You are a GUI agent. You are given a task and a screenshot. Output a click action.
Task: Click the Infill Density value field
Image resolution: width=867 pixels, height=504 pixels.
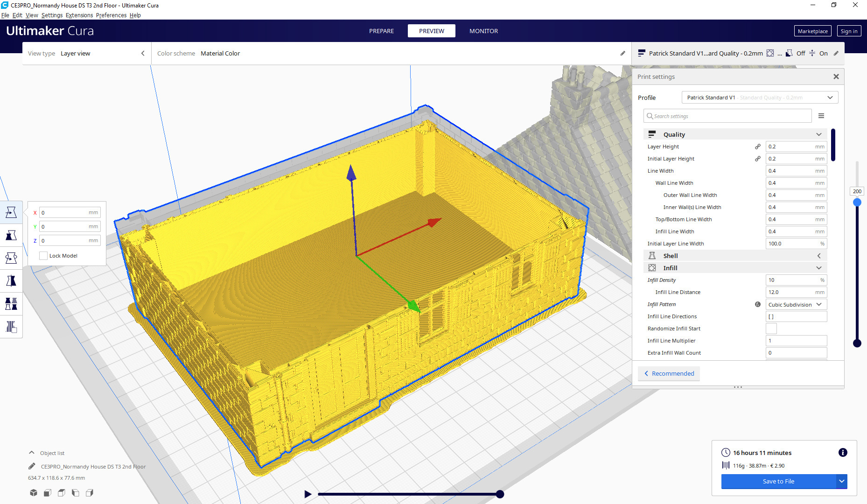click(x=796, y=280)
